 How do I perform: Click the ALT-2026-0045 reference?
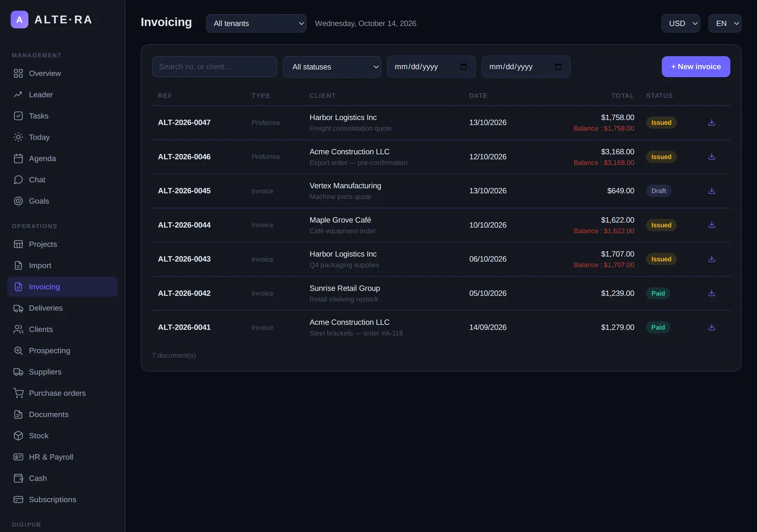[185, 191]
